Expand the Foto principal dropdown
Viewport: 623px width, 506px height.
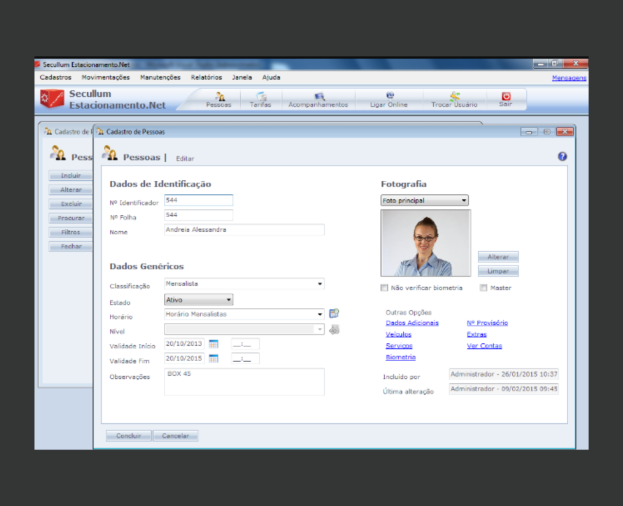[x=424, y=200]
